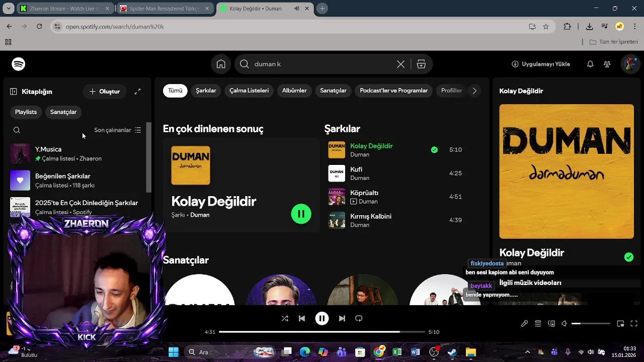
Task: Seek in the song progress bar
Action: click(322, 332)
